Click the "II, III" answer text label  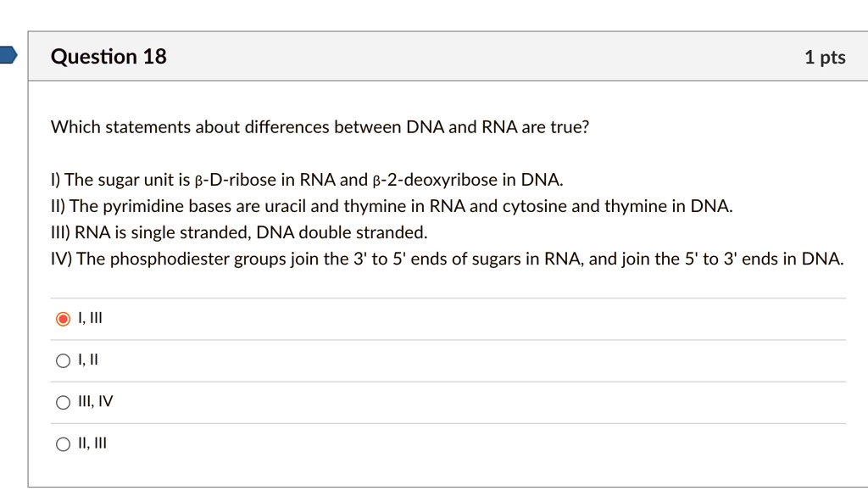(92, 443)
